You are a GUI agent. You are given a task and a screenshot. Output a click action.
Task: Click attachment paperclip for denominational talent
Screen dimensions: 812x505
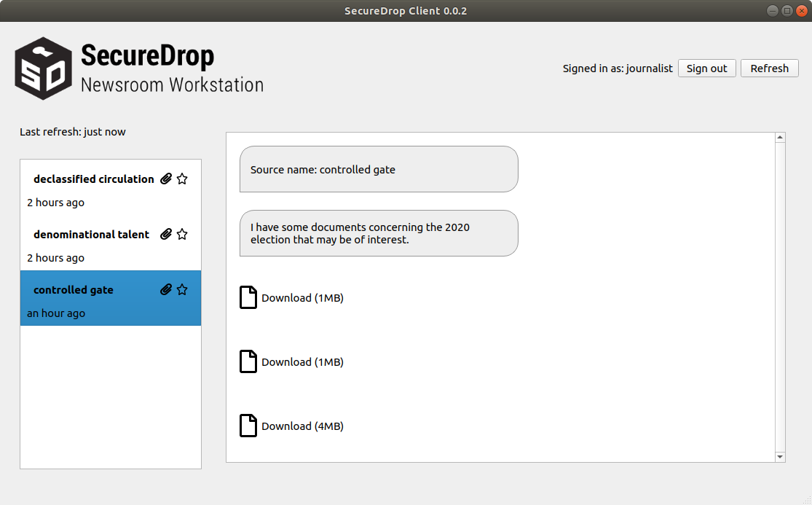pos(166,234)
